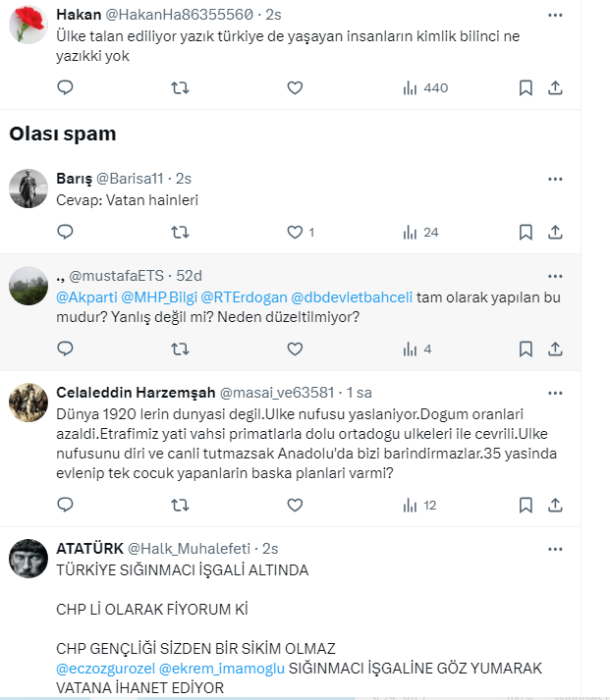
Task: Open the @RTErdogan mention
Action: tap(245, 298)
